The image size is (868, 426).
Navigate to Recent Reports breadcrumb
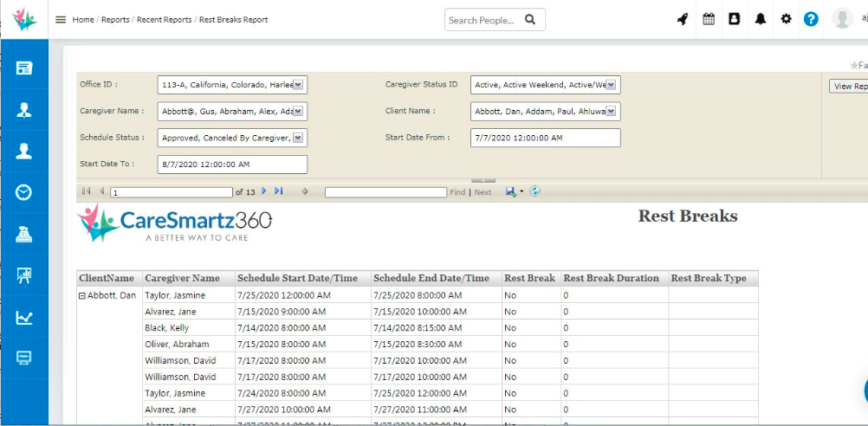165,20
